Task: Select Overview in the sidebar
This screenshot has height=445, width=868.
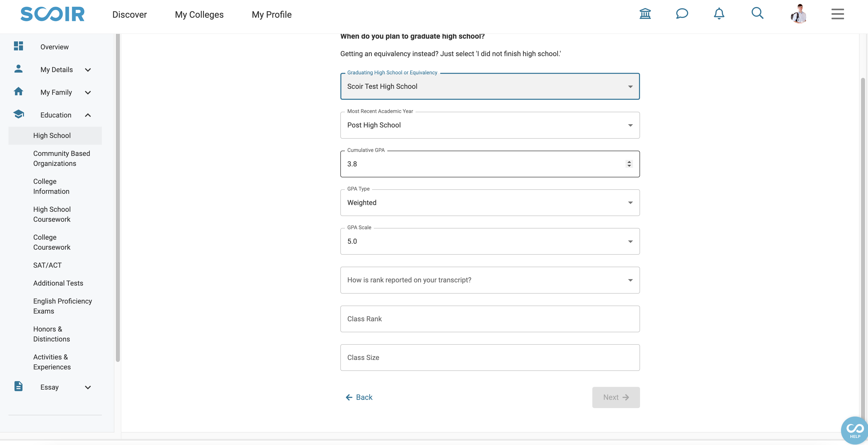Action: 55,47
